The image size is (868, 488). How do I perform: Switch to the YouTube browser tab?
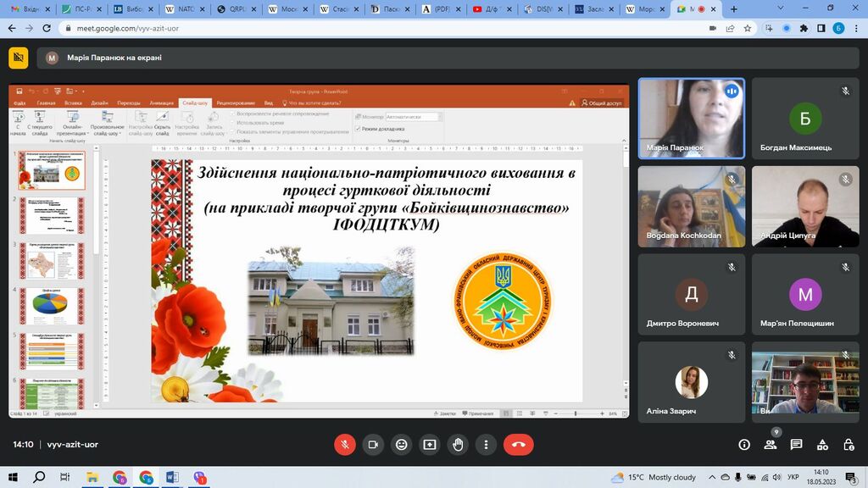pyautogui.click(x=488, y=9)
